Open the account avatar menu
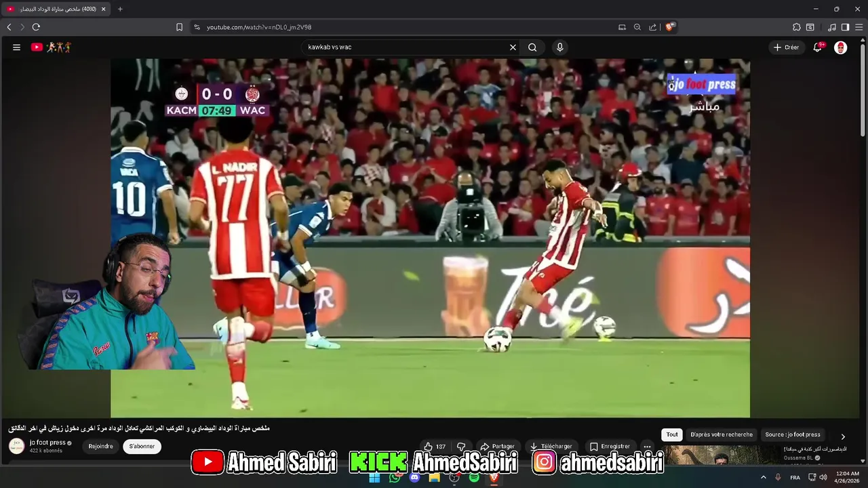 (840, 47)
